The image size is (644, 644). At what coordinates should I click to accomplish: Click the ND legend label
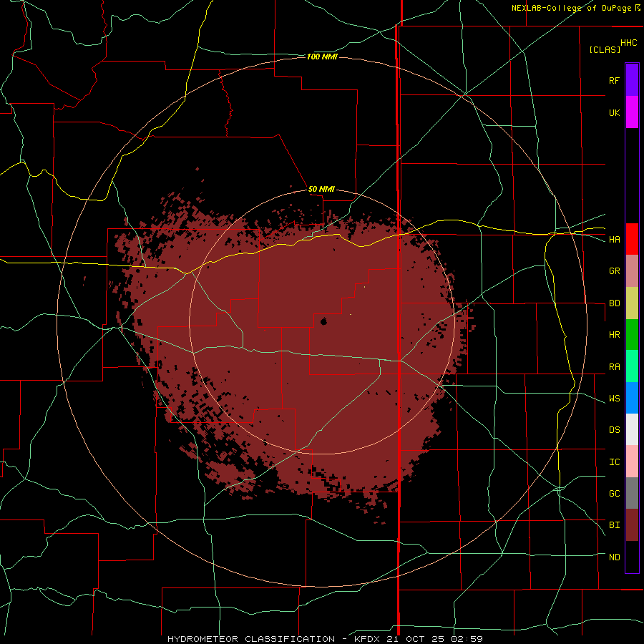pyautogui.click(x=614, y=557)
